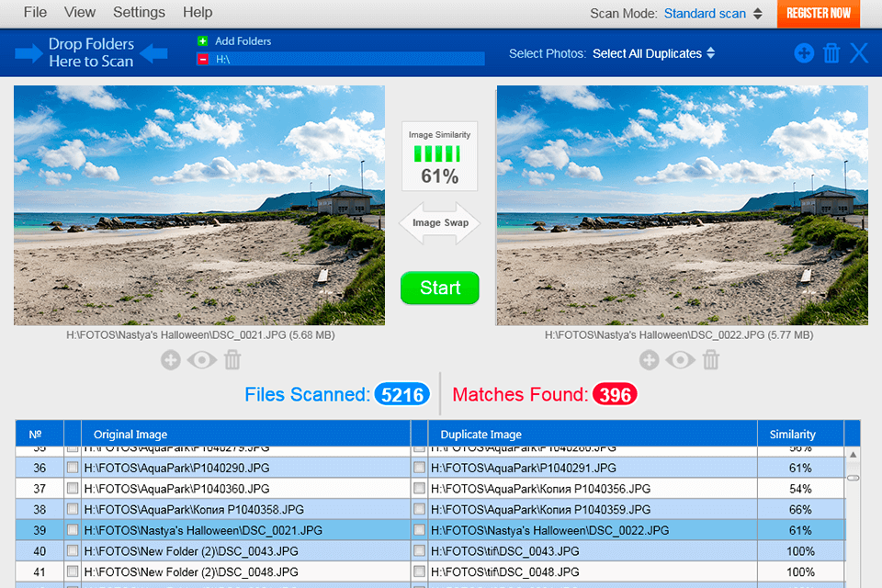Open the Settings menu

[x=139, y=12]
